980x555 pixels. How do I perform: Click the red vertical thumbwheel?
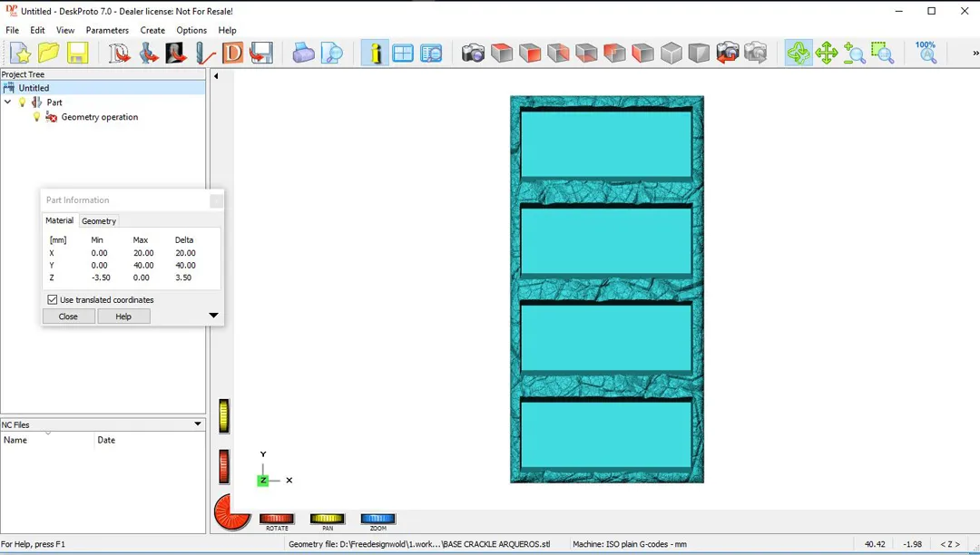pyautogui.click(x=224, y=466)
